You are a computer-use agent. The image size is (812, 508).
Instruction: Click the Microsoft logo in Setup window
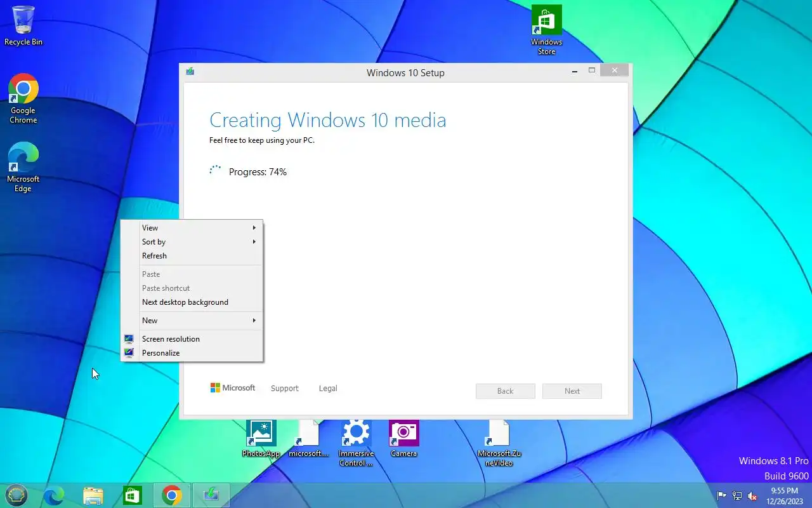(233, 388)
